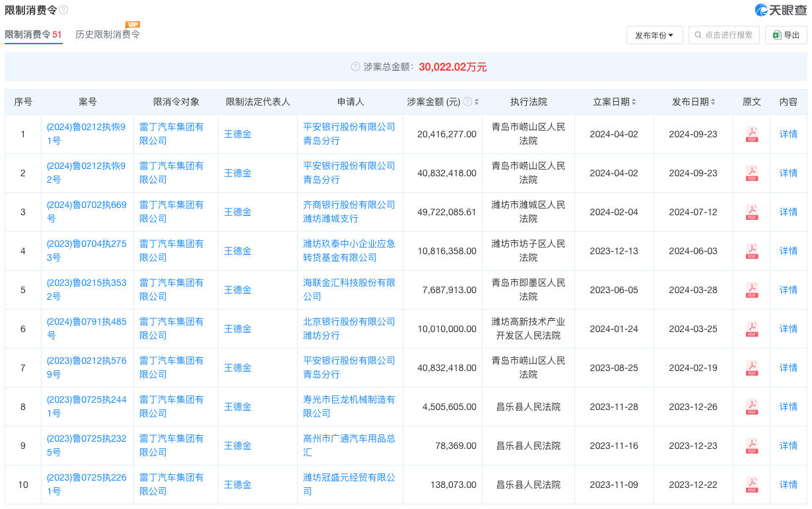Open case link (2023)鲁0704执2753号
The width and height of the screenshot is (812, 509).
86,251
